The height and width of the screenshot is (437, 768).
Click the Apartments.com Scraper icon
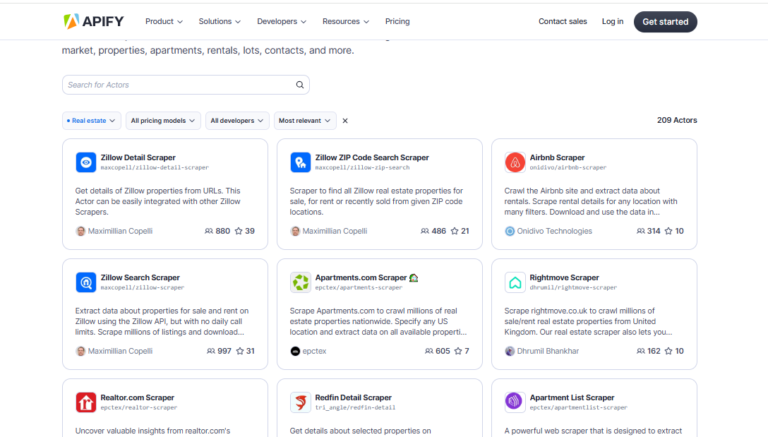click(x=300, y=282)
